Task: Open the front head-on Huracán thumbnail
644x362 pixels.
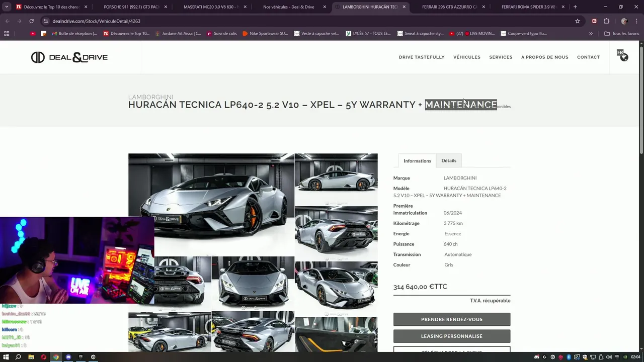Action: point(253,283)
